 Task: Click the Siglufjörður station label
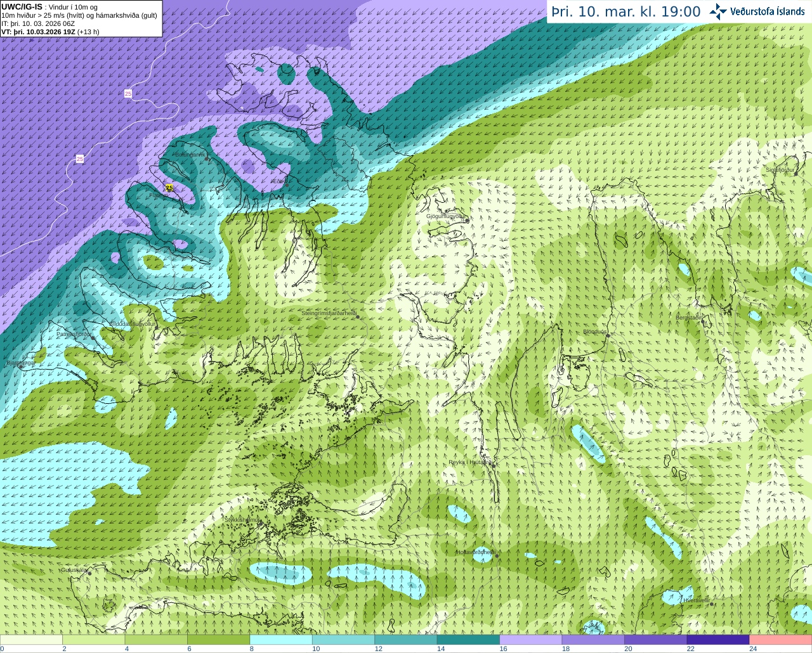(x=780, y=170)
